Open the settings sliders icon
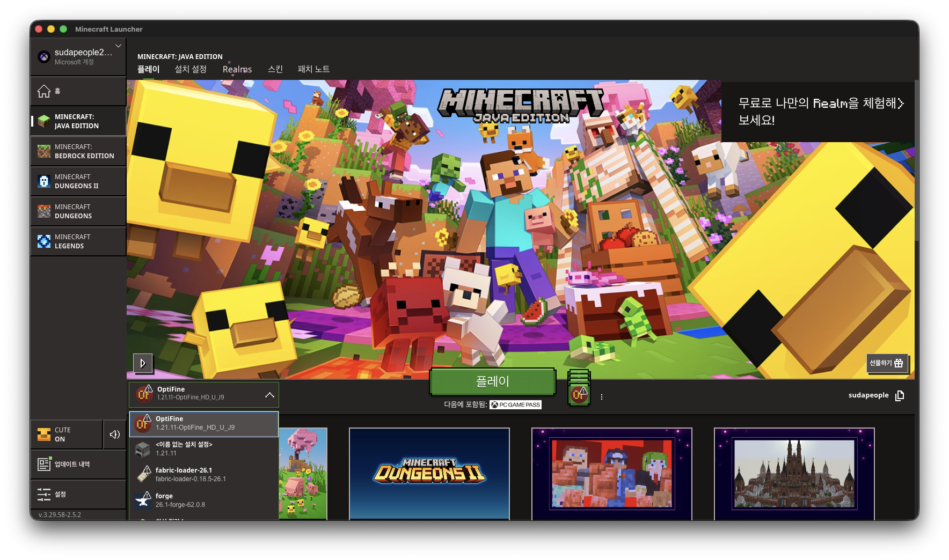The height and width of the screenshot is (560, 949). pyautogui.click(x=44, y=494)
